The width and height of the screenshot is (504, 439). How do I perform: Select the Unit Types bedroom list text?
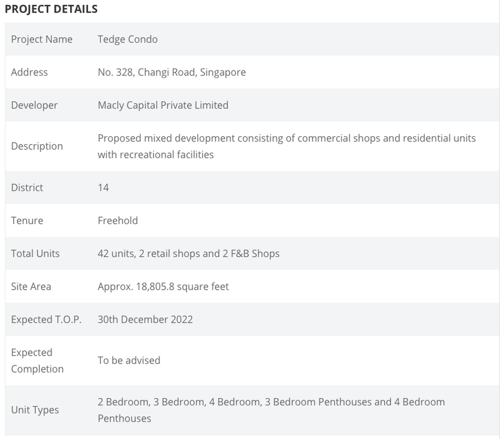[x=271, y=410]
